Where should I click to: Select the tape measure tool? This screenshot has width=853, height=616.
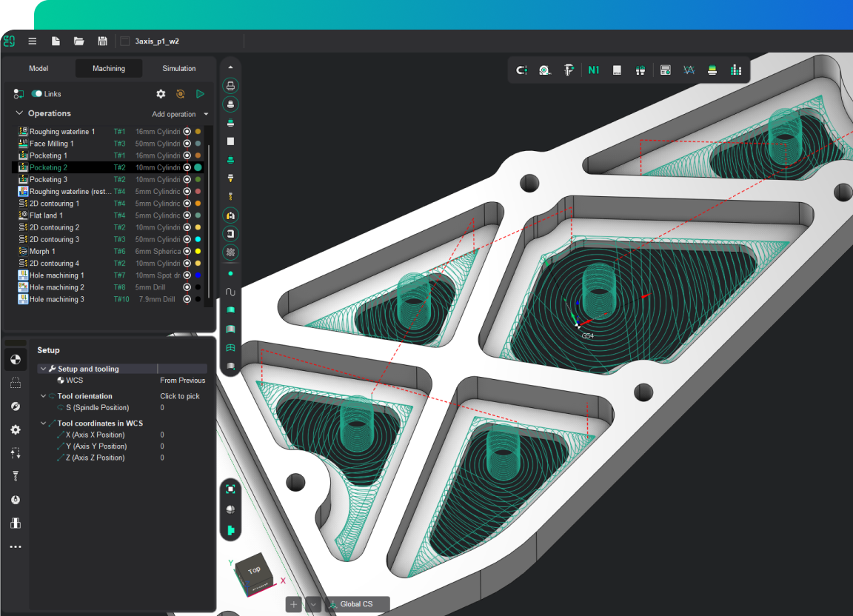tap(544, 70)
